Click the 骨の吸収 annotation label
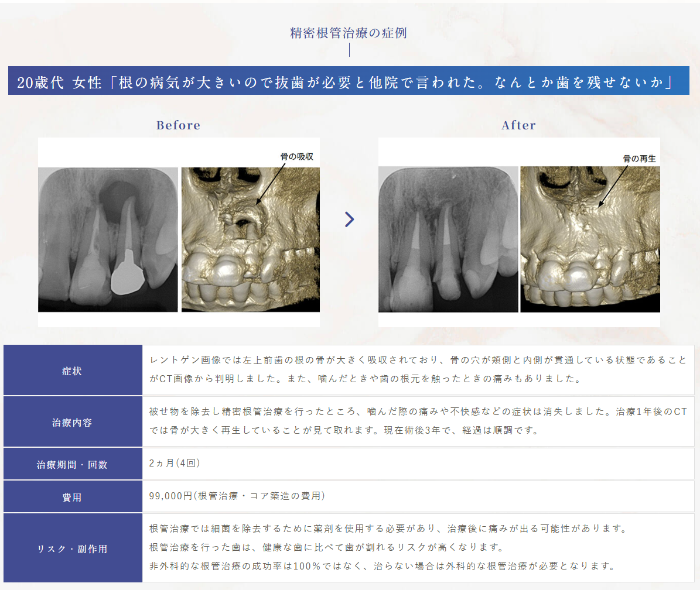The width and height of the screenshot is (700, 590). point(296,156)
